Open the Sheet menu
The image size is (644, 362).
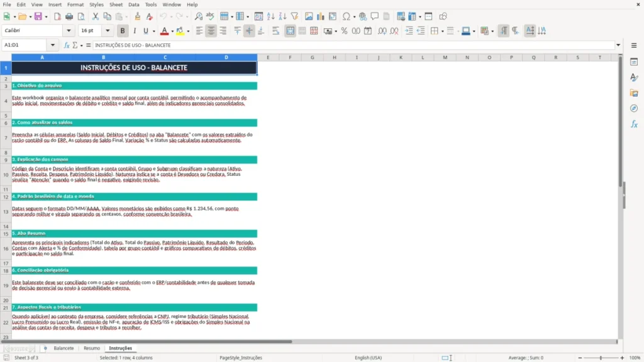click(x=116, y=4)
